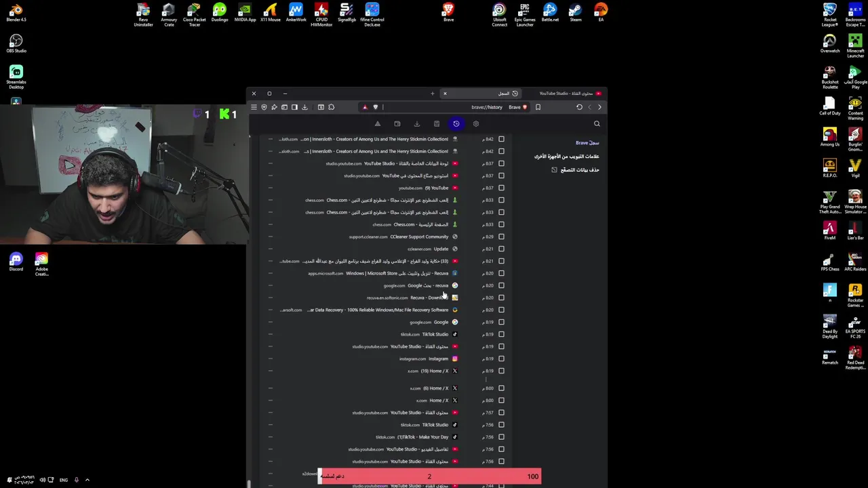Click the ENG language indicator in the taskbar
Screen dimensions: 868x488
[x=63, y=480]
